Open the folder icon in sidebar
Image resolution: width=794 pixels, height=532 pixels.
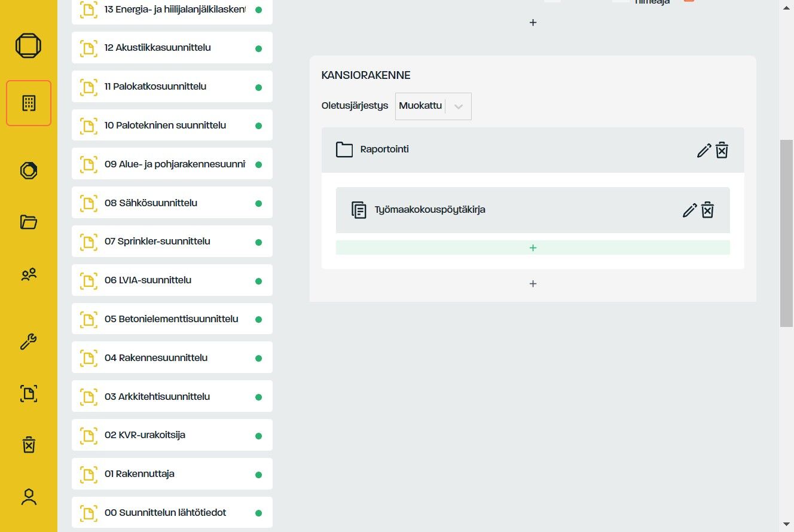coord(29,222)
